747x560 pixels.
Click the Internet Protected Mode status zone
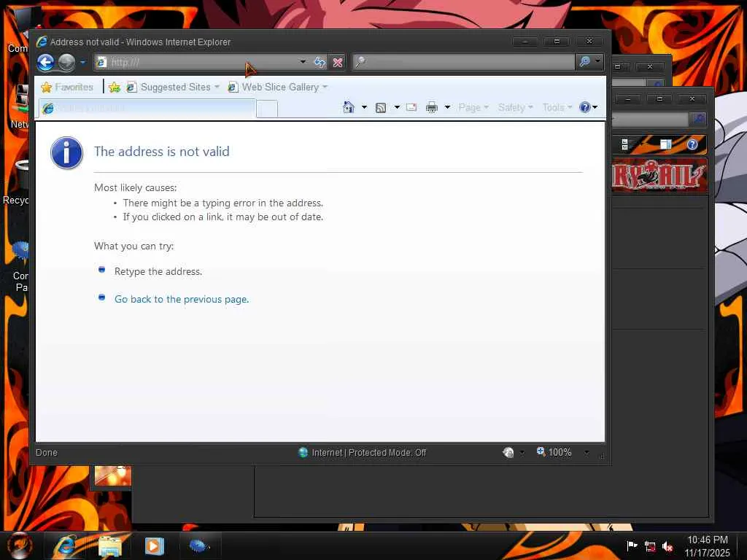point(362,452)
